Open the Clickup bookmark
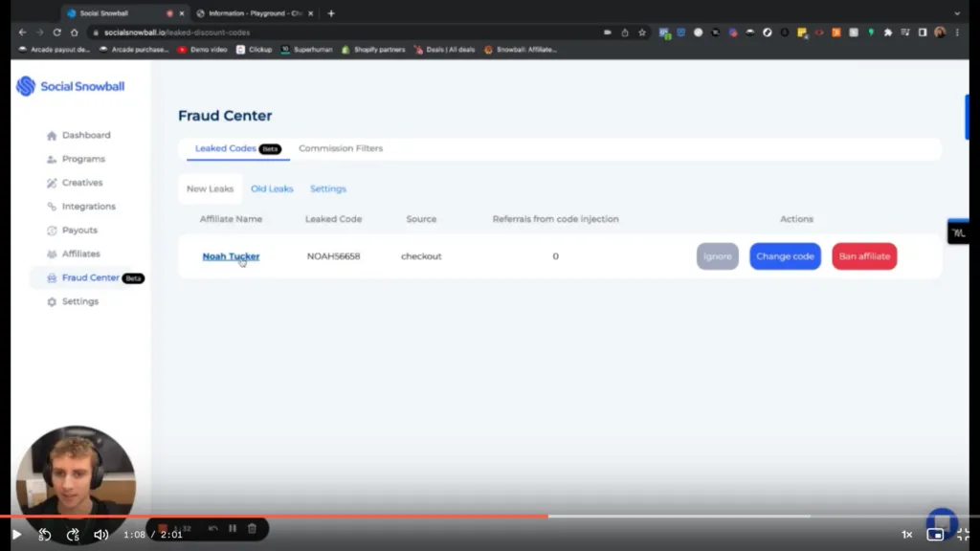980x551 pixels. pos(254,50)
